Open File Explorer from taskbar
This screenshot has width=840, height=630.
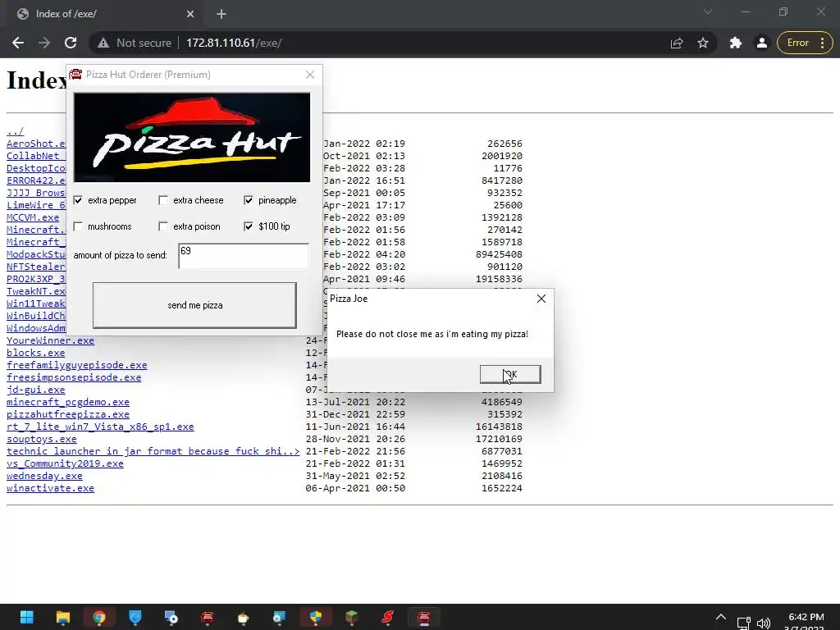(x=62, y=617)
